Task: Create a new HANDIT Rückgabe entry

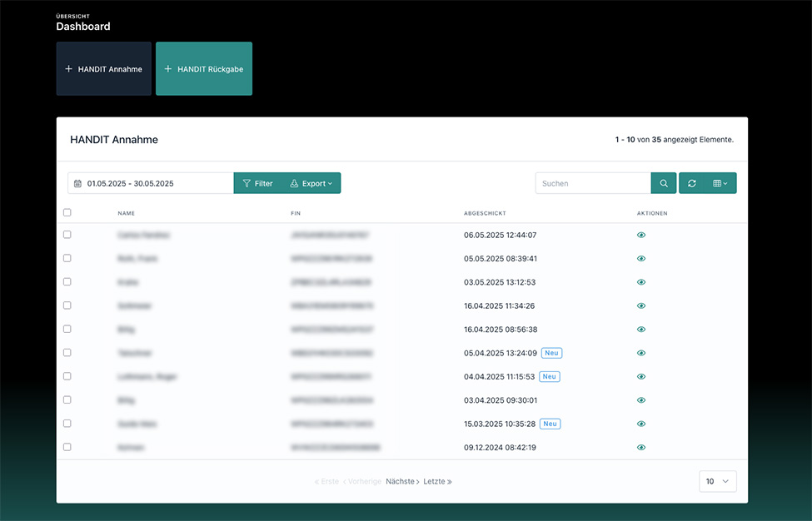Action: pyautogui.click(x=203, y=68)
